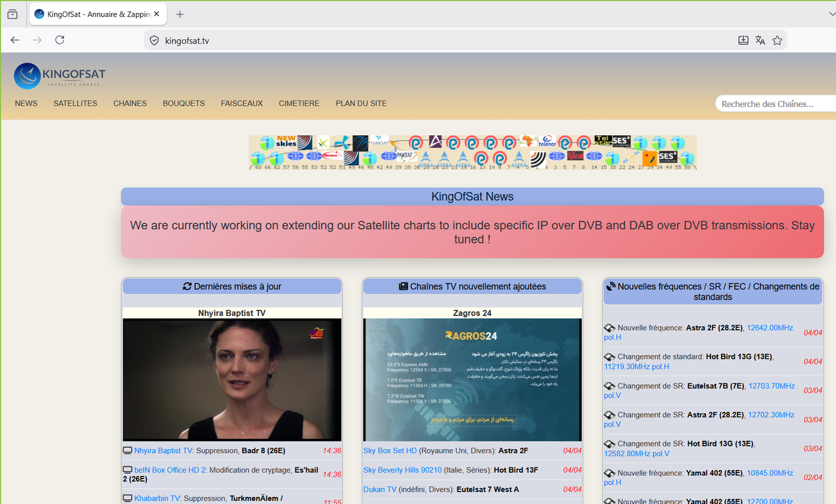Click dish icon for Eutelsat 7B SR change
This screenshot has width=836, height=504.
tap(609, 386)
